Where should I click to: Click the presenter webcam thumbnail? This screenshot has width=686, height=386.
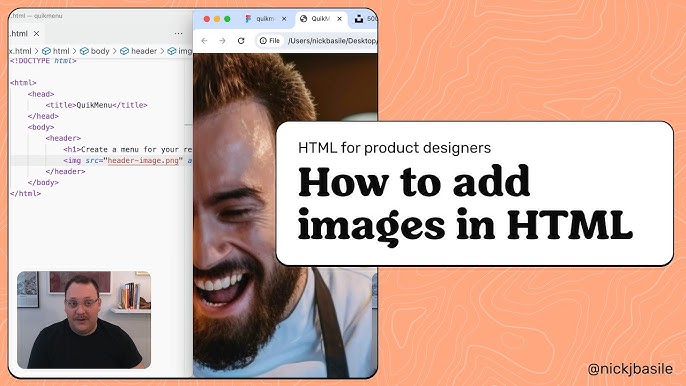point(84,320)
